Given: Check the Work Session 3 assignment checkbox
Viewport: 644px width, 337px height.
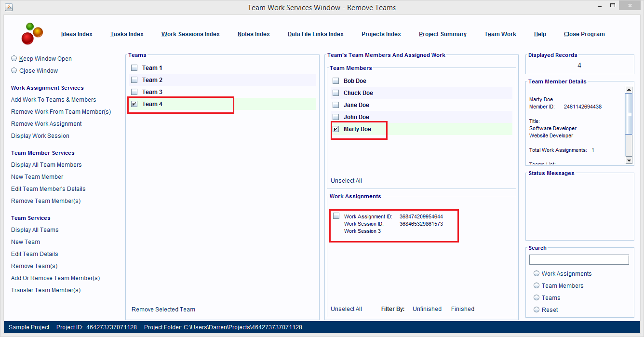Looking at the screenshot, I should [336, 216].
